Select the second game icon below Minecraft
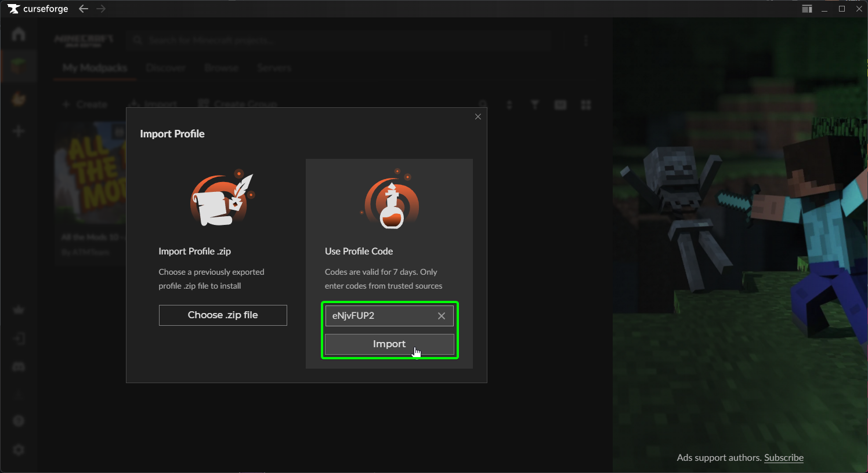The width and height of the screenshot is (868, 473). click(19, 99)
